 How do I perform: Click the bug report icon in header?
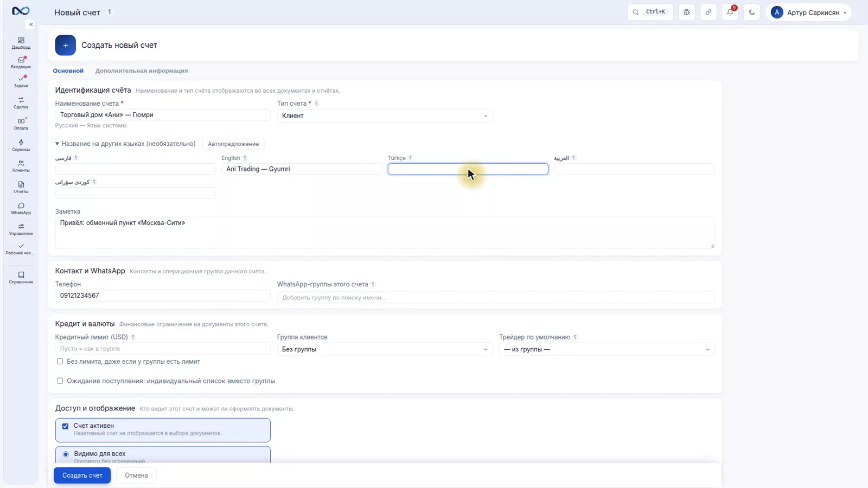tap(687, 12)
